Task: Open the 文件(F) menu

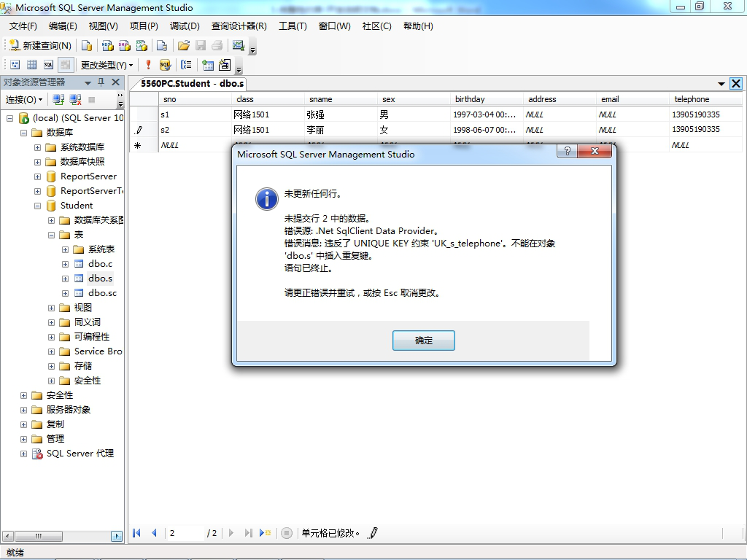Action: pyautogui.click(x=23, y=26)
